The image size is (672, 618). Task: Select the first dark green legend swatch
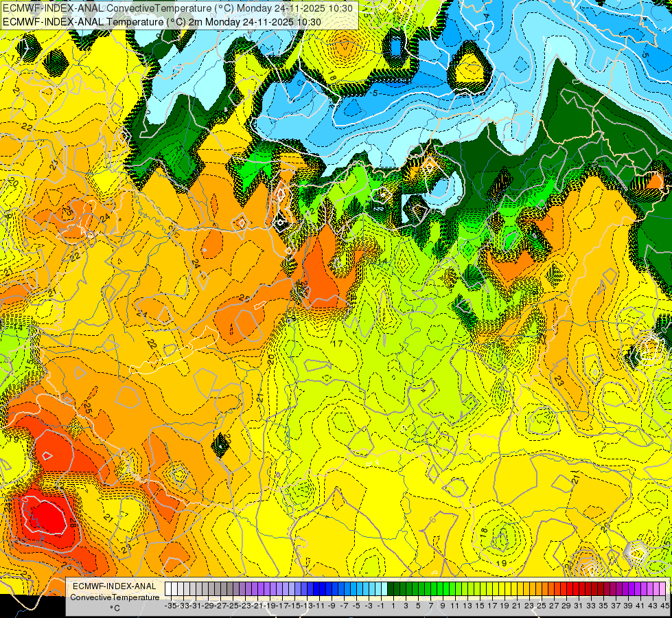pyautogui.click(x=391, y=589)
